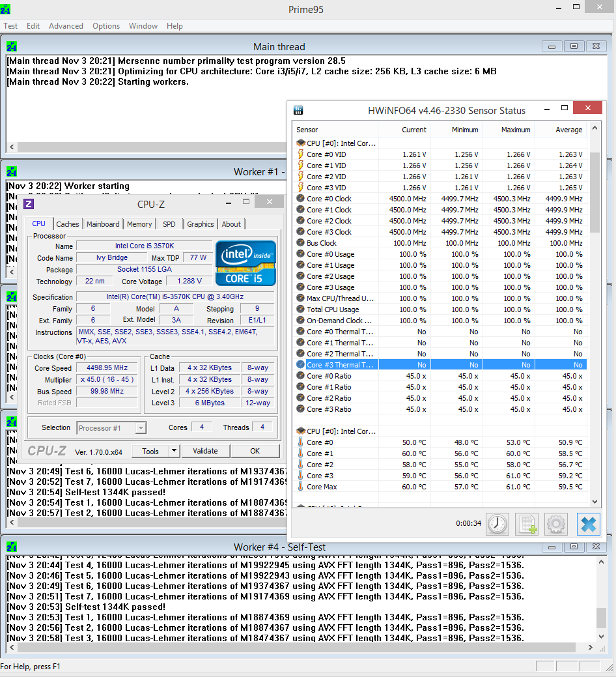Click the Intel Core i5 logo badge
Image resolution: width=616 pixels, height=677 pixels.
245,263
